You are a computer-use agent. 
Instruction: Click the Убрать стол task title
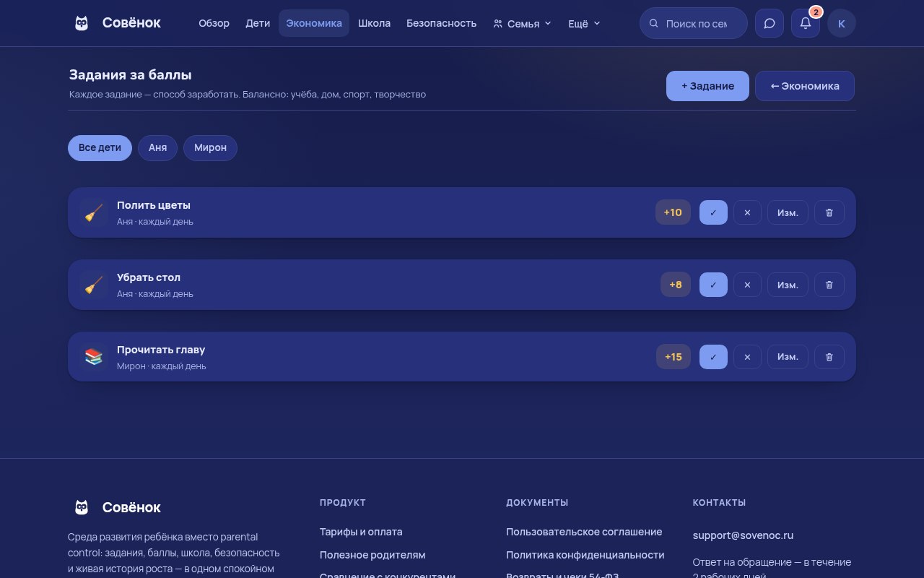[x=149, y=277]
